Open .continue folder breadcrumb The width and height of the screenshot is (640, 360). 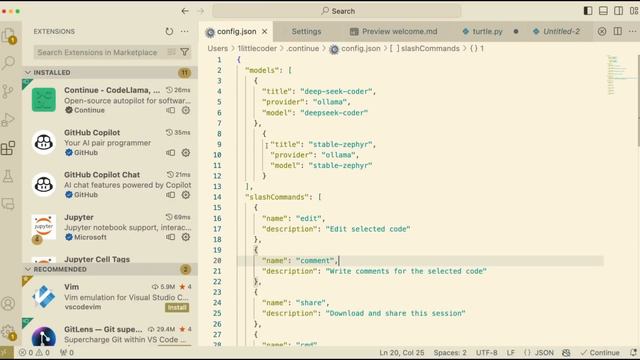coord(302,49)
